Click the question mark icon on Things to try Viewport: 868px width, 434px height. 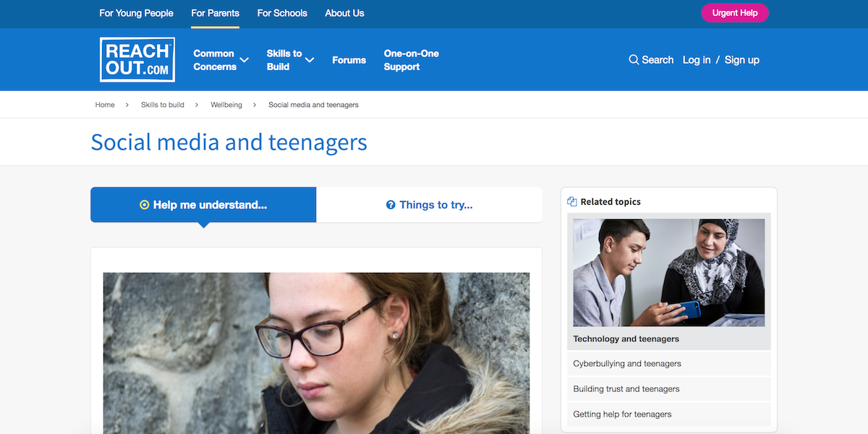coord(391,205)
